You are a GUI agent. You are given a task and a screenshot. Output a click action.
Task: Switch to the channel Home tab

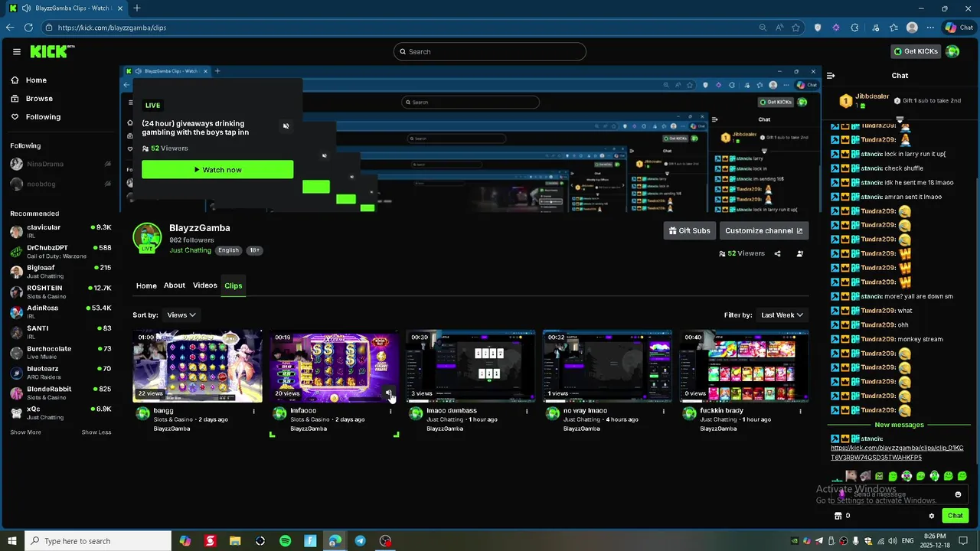point(146,285)
